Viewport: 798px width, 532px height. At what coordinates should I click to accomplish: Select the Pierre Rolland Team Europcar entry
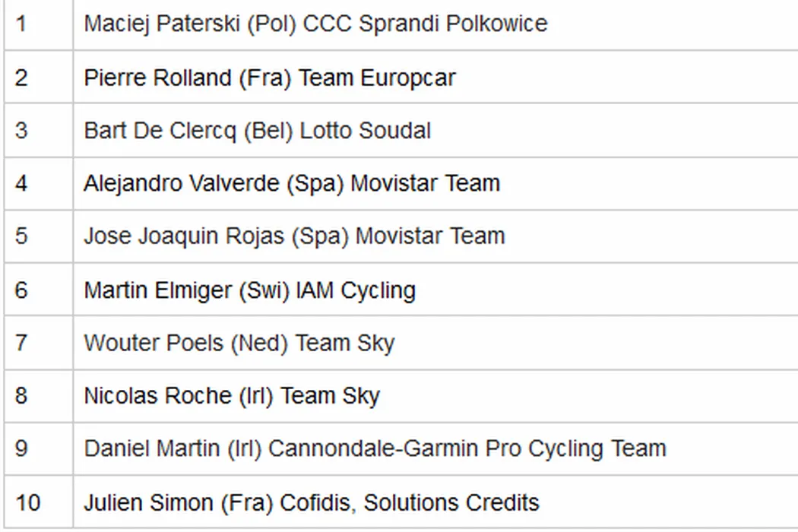coord(270,78)
